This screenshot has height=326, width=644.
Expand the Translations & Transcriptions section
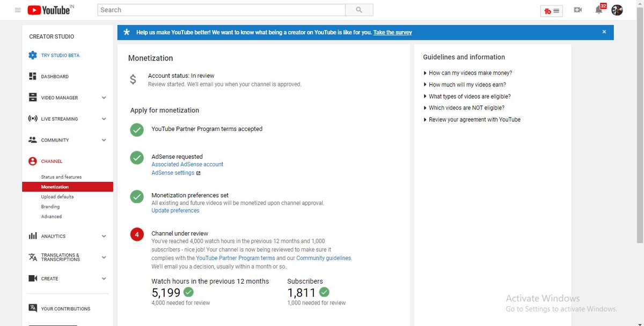point(104,257)
